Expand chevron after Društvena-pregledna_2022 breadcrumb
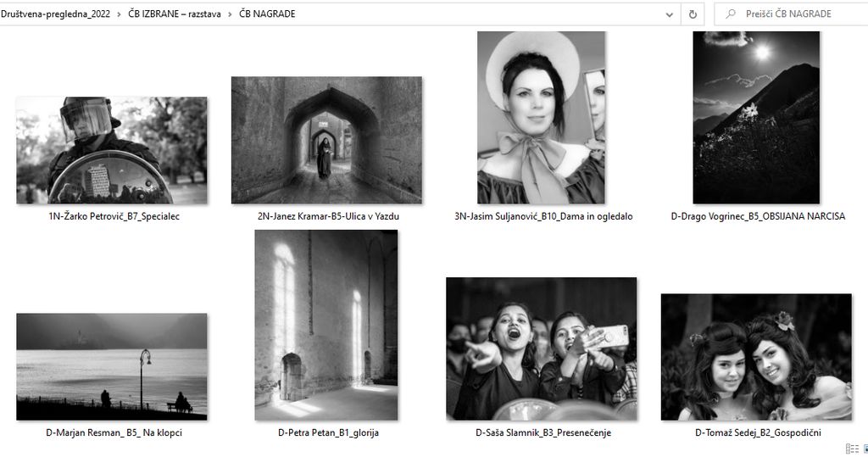This screenshot has width=868, height=457. (x=119, y=14)
